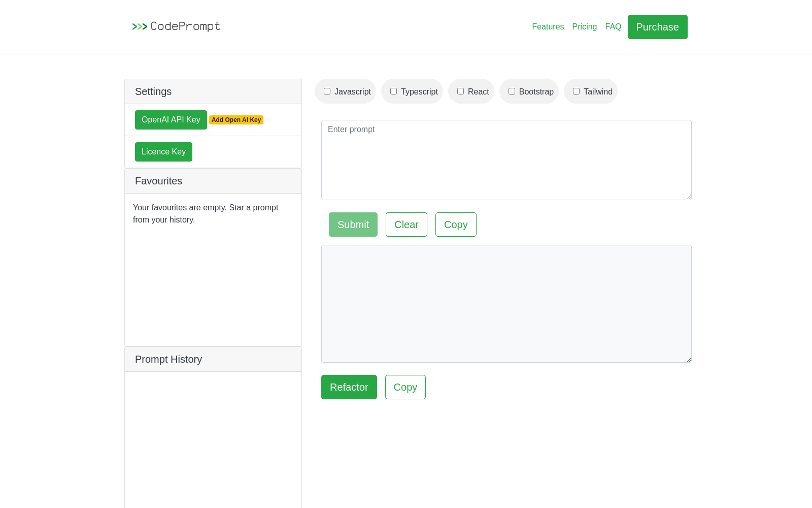Viewport: 812px width, 508px height.
Task: Grab the output textarea resize handle
Action: click(x=688, y=359)
